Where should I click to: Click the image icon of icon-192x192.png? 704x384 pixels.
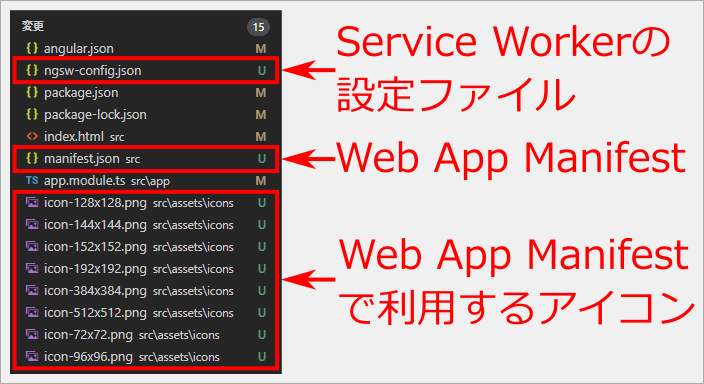(x=32, y=269)
